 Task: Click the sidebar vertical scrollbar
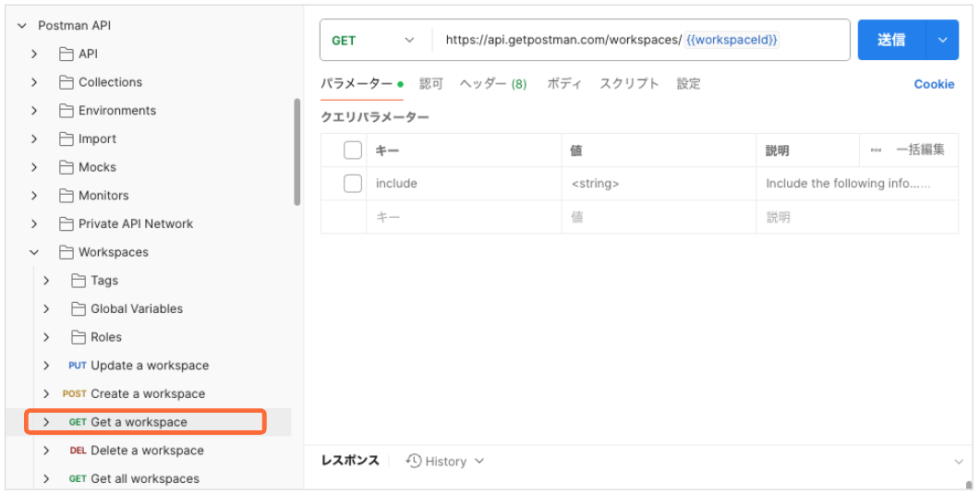coord(296,151)
